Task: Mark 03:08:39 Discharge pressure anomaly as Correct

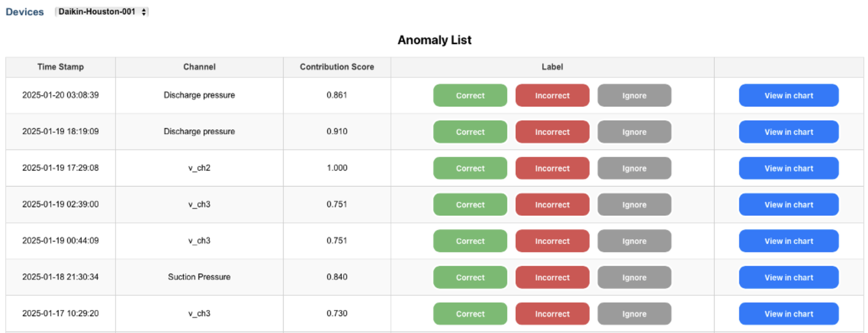Action: (x=470, y=95)
